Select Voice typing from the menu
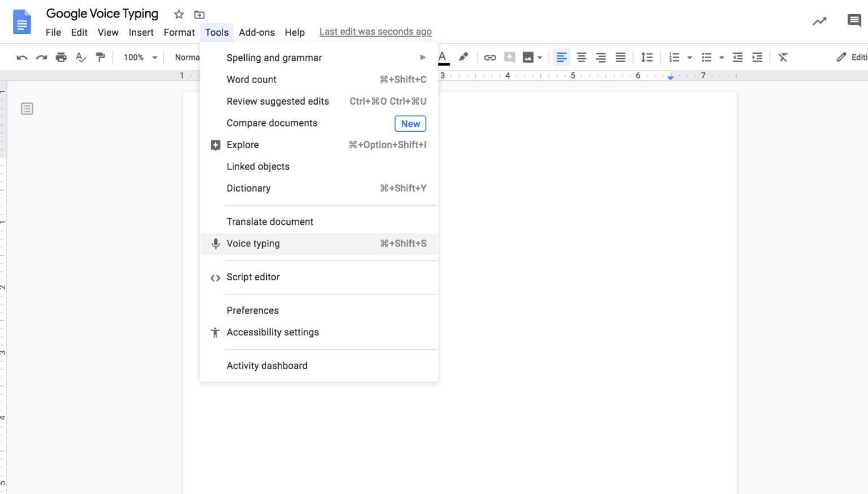Image resolution: width=868 pixels, height=494 pixels. click(x=253, y=244)
